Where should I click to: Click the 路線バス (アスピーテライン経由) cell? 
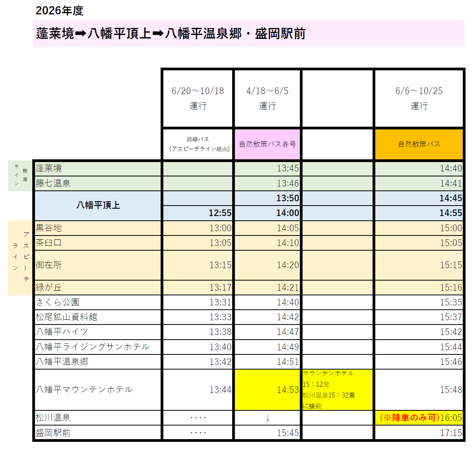[x=198, y=144]
